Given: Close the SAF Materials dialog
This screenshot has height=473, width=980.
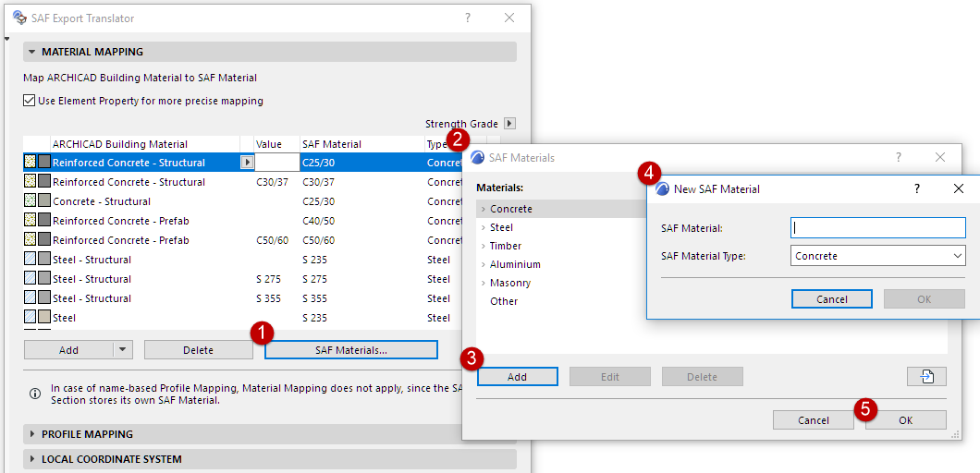Looking at the screenshot, I should 940,157.
